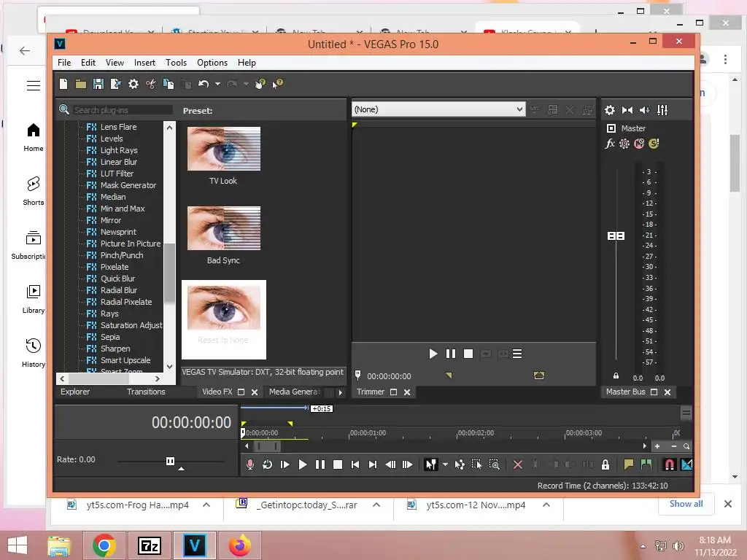Viewport: 747px width, 560px height.
Task: Cut selection with the scissors icon
Action: point(150,85)
